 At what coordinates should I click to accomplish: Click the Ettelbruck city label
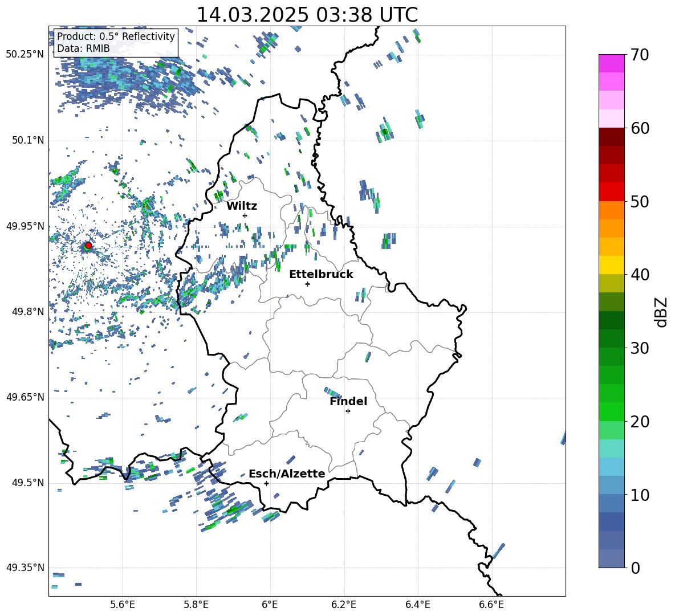(321, 275)
